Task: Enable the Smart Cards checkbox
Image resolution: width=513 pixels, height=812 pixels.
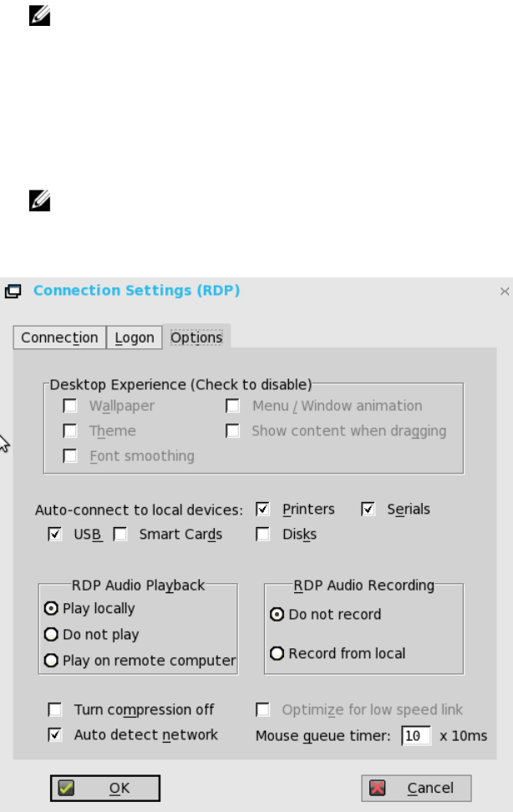Action: [x=120, y=535]
